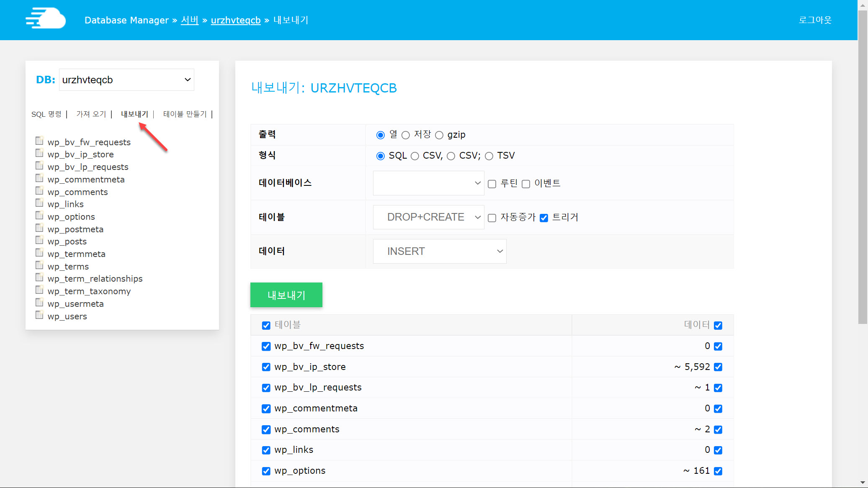Switch to the SQL 명령 tab
The height and width of the screenshot is (488, 868).
point(46,114)
